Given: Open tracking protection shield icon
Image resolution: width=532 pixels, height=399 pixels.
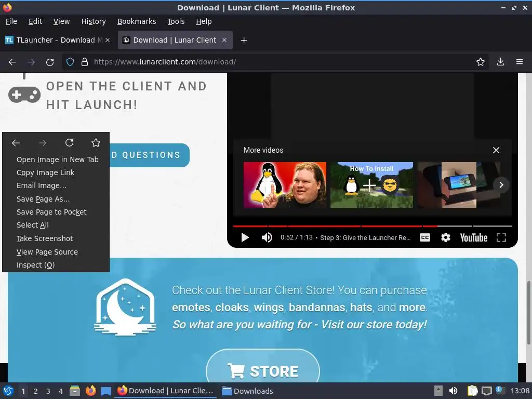Looking at the screenshot, I should click(x=70, y=62).
